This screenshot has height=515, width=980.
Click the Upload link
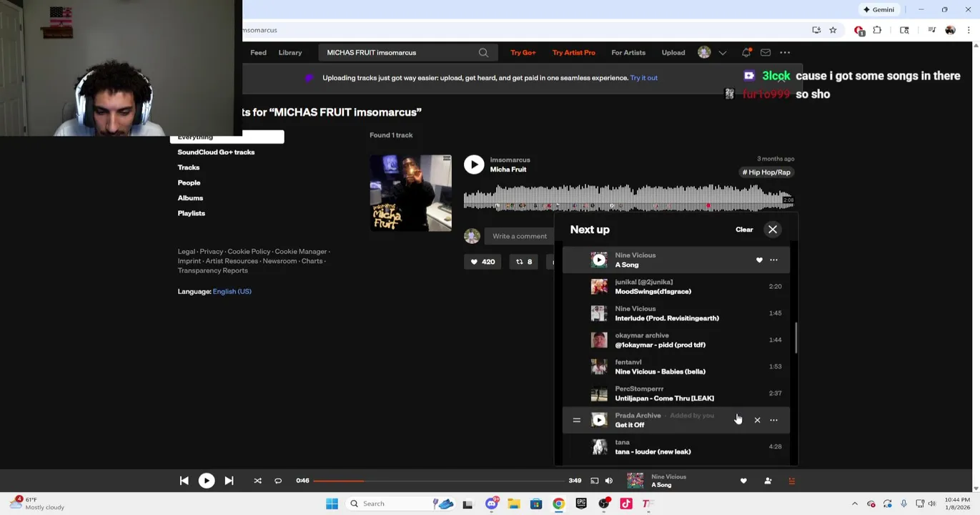coord(673,52)
